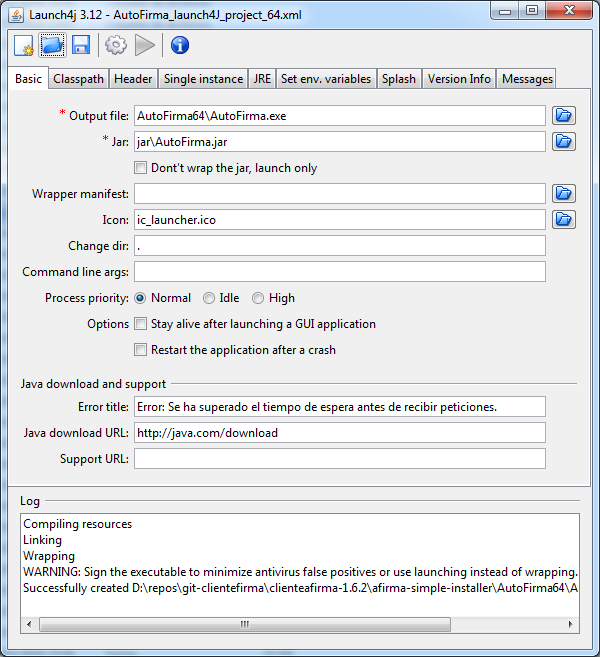Screen dimensions: 600x657
Task: Go to the JRE tab
Action: 262,79
